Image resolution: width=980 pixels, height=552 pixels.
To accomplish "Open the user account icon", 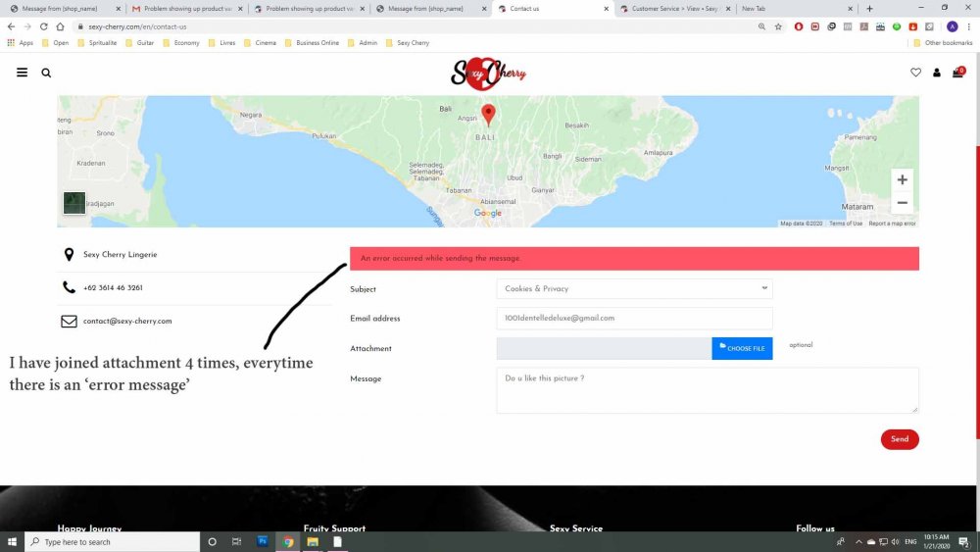I will 936,73.
